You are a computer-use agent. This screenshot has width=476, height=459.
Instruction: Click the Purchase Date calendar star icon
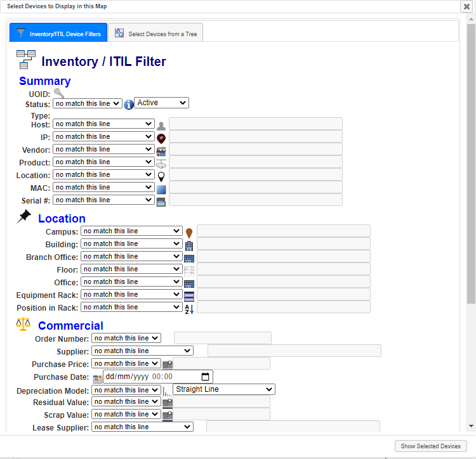coord(98,378)
